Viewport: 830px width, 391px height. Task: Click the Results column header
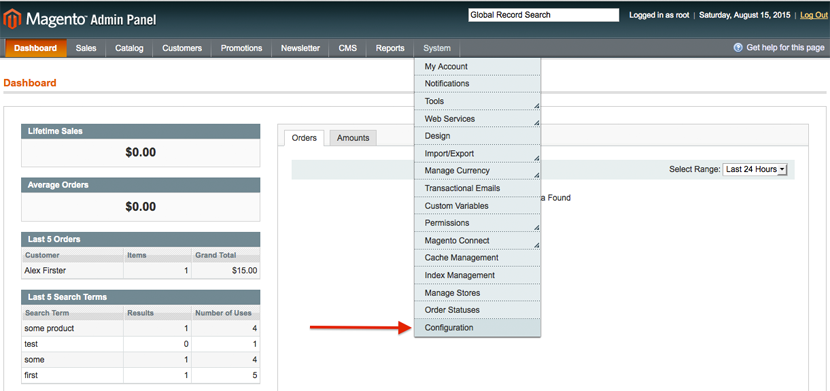pos(158,313)
